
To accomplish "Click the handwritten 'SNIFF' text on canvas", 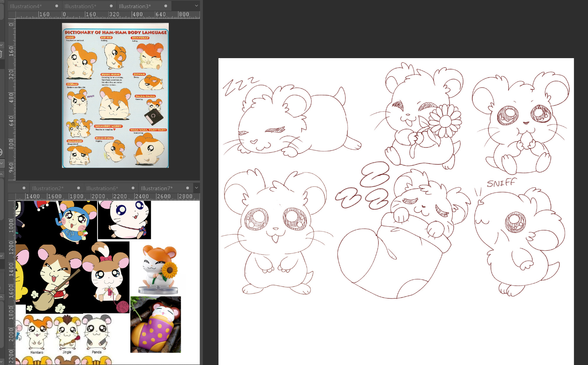I will [501, 183].
